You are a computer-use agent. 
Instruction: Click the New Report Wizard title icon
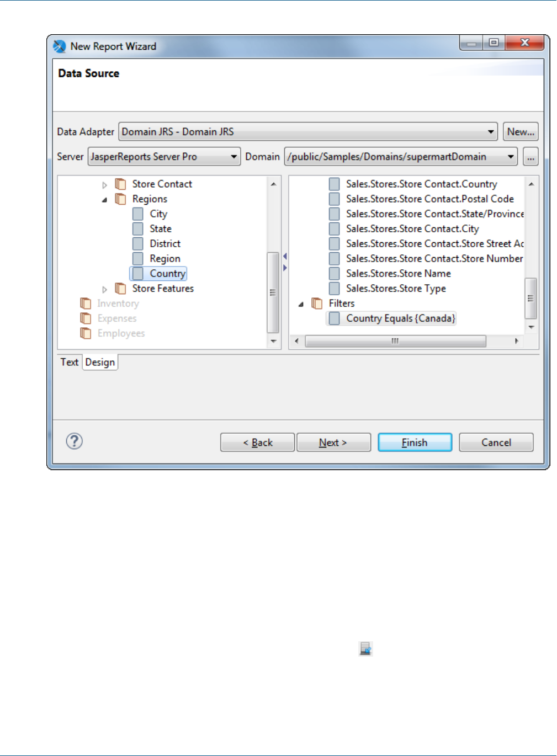[x=60, y=46]
